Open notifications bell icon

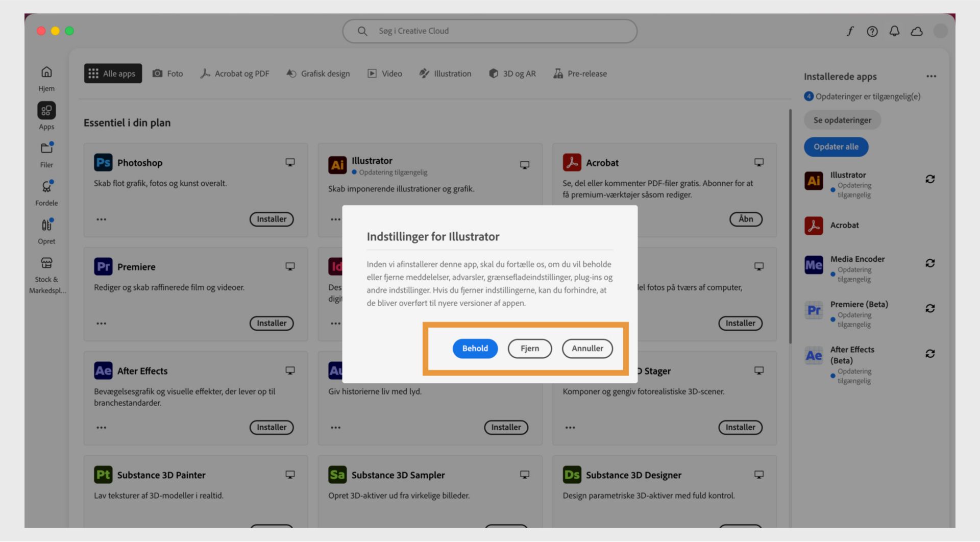pos(894,31)
